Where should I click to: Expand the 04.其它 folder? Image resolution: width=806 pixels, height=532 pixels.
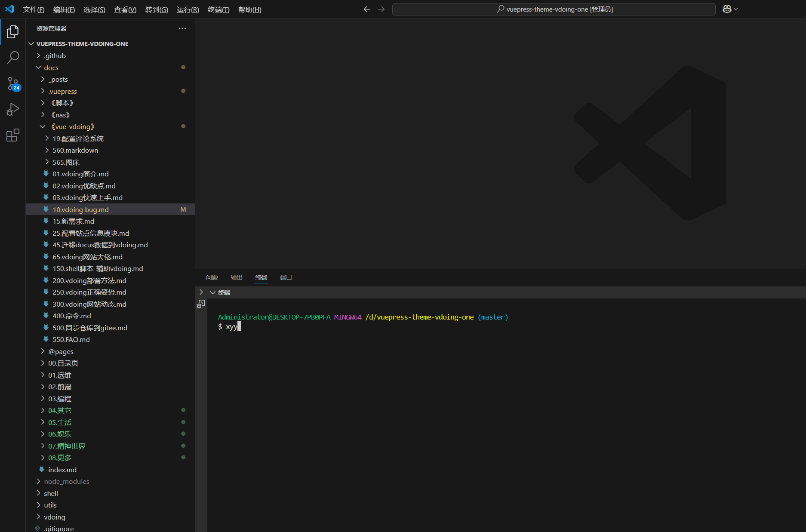(110, 410)
